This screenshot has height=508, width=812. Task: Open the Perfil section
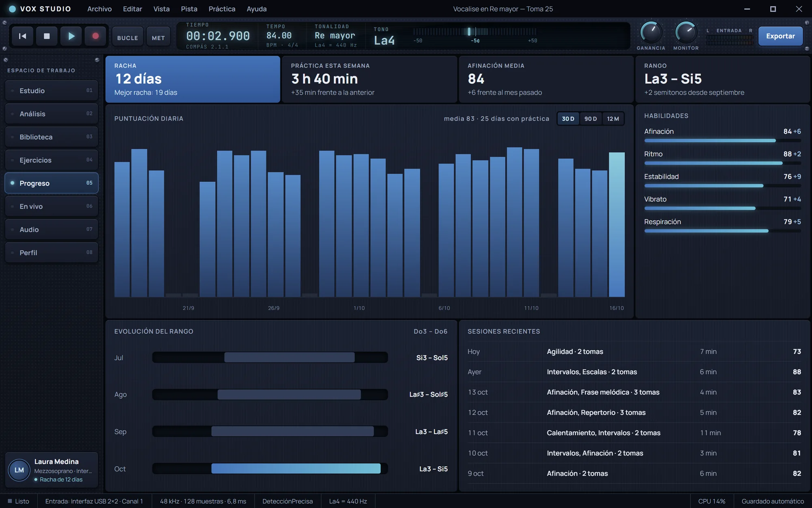point(52,253)
